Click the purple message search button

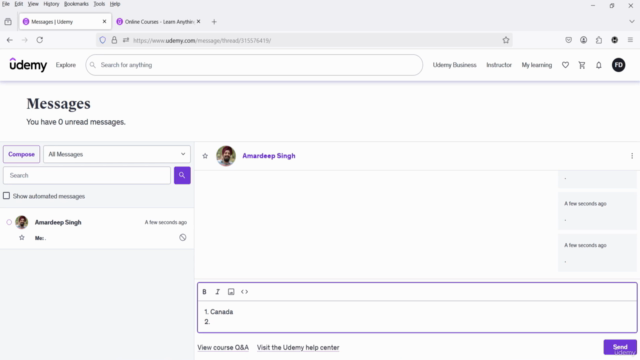[x=182, y=176]
